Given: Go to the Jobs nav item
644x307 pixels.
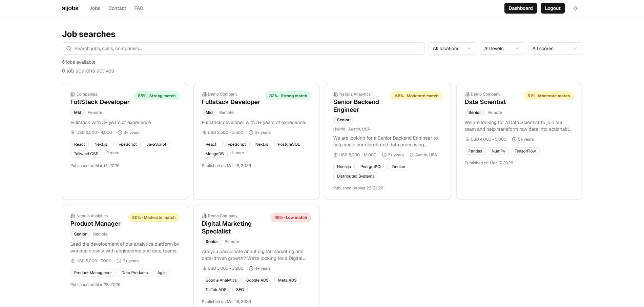Looking at the screenshot, I should 95,8.
